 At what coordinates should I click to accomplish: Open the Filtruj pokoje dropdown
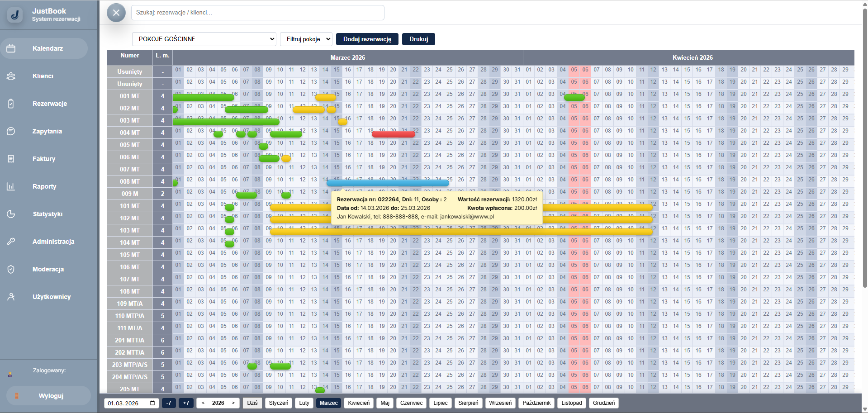[x=306, y=39]
